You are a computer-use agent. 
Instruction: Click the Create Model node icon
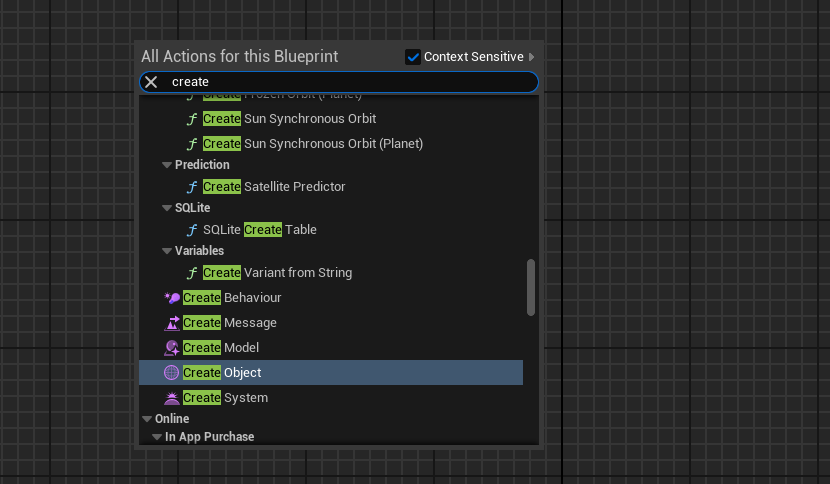tap(172, 348)
